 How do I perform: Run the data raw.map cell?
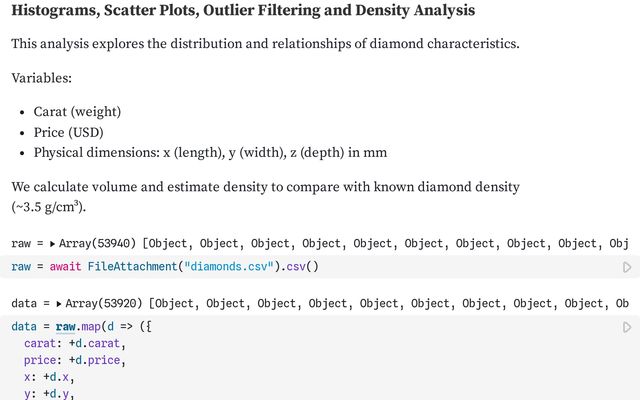[627, 327]
